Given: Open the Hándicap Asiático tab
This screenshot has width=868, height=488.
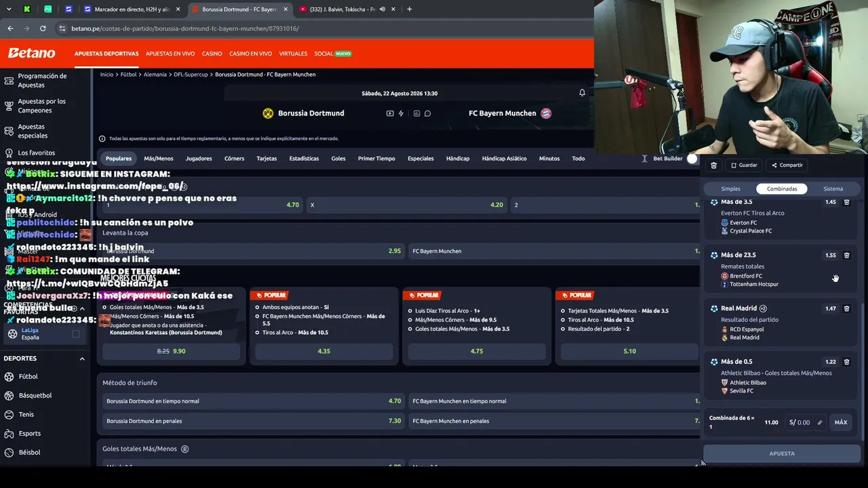Looking at the screenshot, I should click(504, 159).
